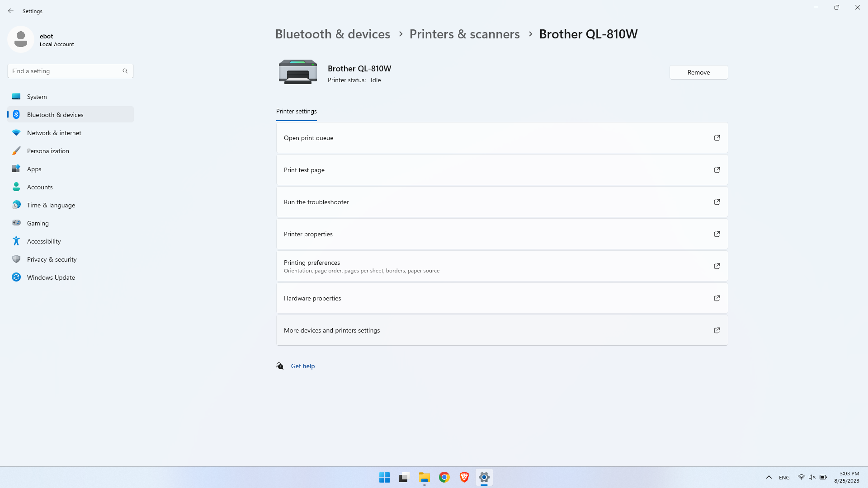Click the Time & language globe icon
This screenshot has width=868, height=488.
[x=16, y=205]
